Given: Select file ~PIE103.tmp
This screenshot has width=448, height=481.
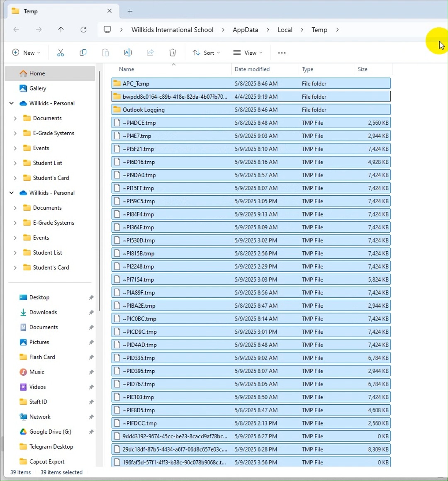Looking at the screenshot, I should tap(251, 397).
